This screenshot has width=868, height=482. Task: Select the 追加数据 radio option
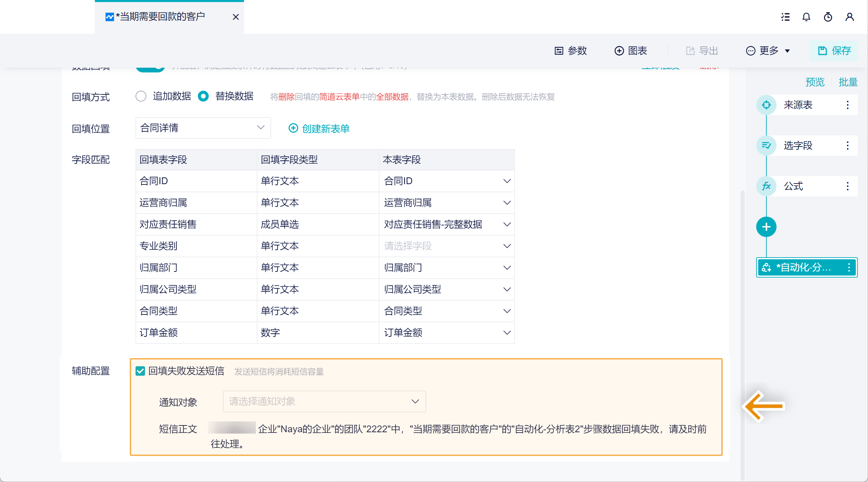pos(141,96)
